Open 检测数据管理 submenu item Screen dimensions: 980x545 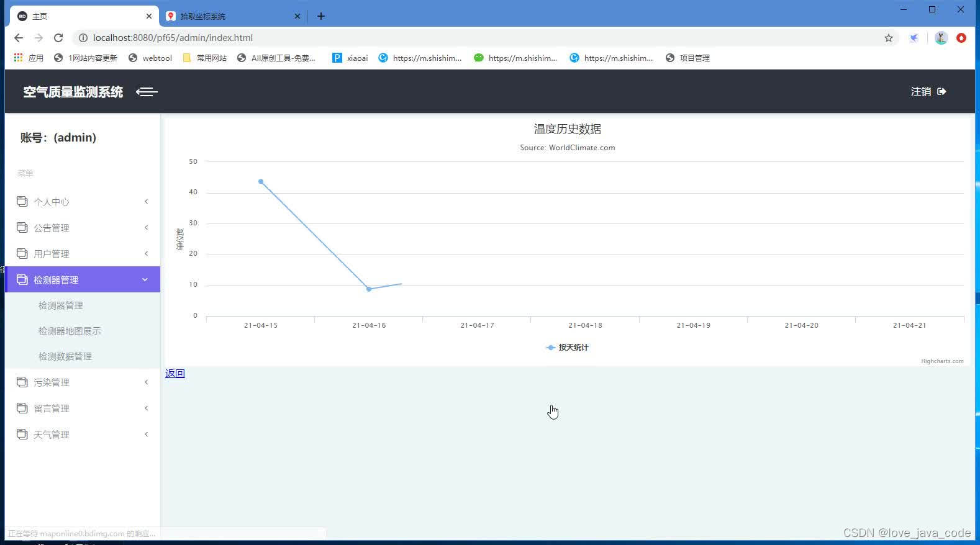pyautogui.click(x=65, y=356)
